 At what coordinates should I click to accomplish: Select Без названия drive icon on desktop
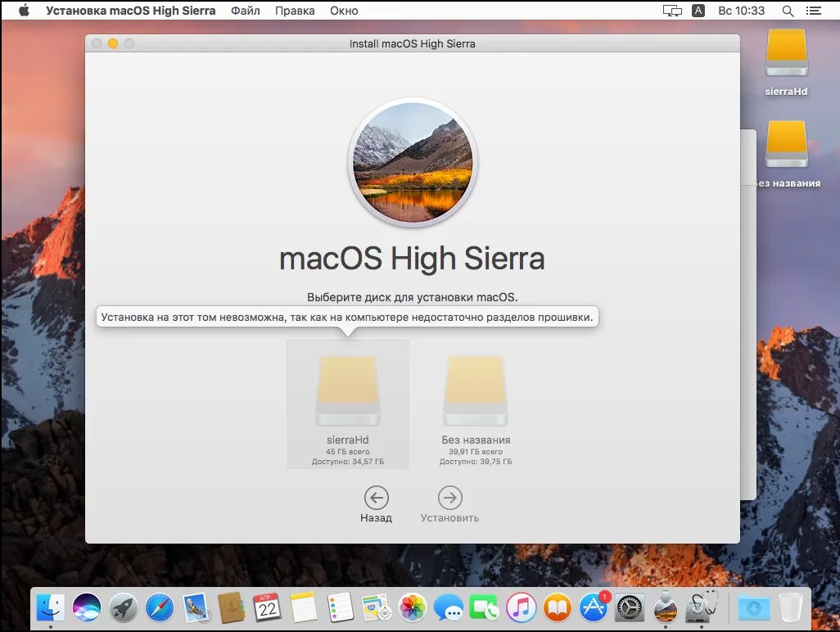point(786,145)
